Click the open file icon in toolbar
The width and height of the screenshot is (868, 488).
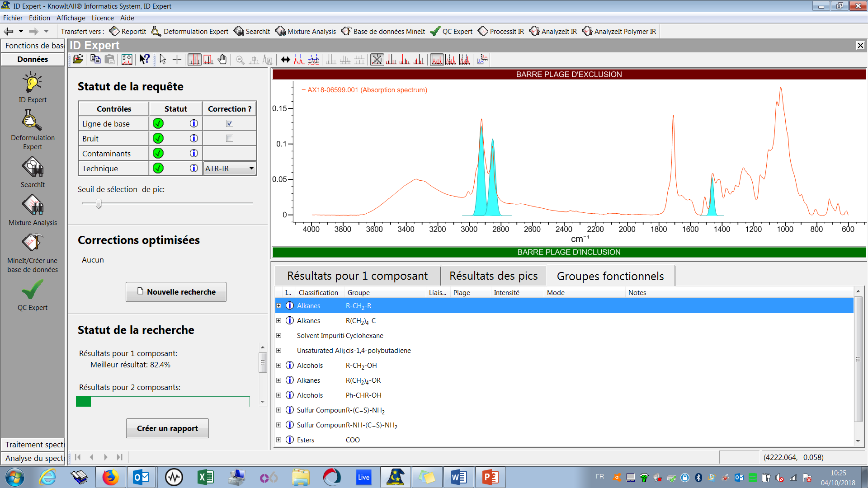[x=78, y=60]
